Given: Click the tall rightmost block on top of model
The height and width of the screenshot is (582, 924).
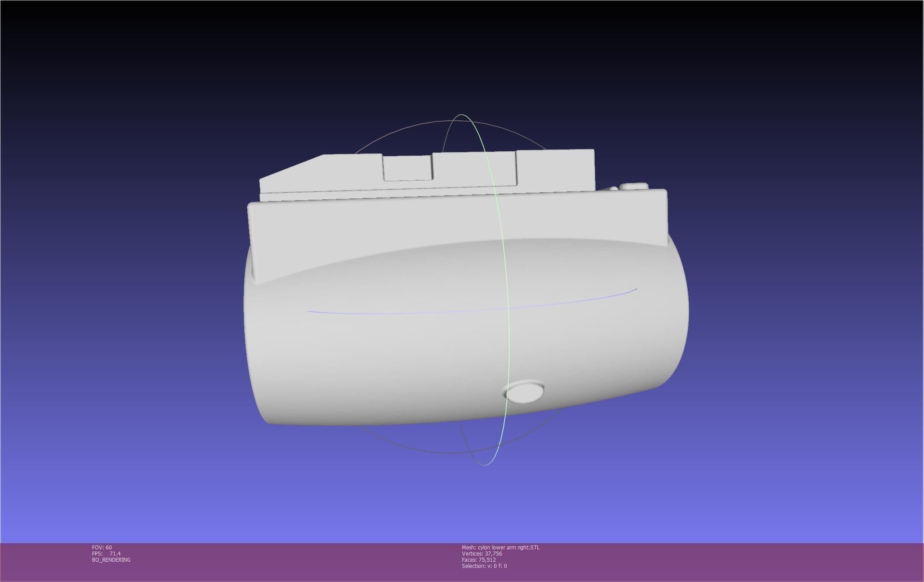Looking at the screenshot, I should pos(555,170).
